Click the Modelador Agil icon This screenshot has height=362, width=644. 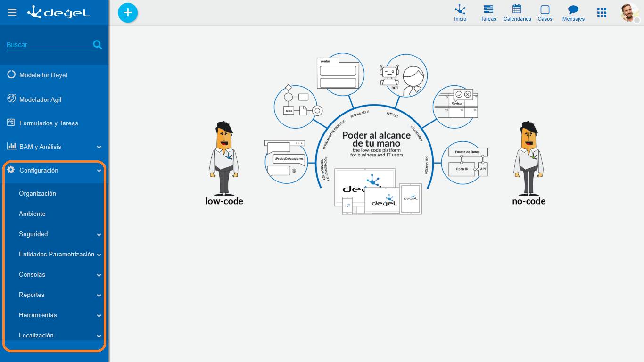point(11,99)
